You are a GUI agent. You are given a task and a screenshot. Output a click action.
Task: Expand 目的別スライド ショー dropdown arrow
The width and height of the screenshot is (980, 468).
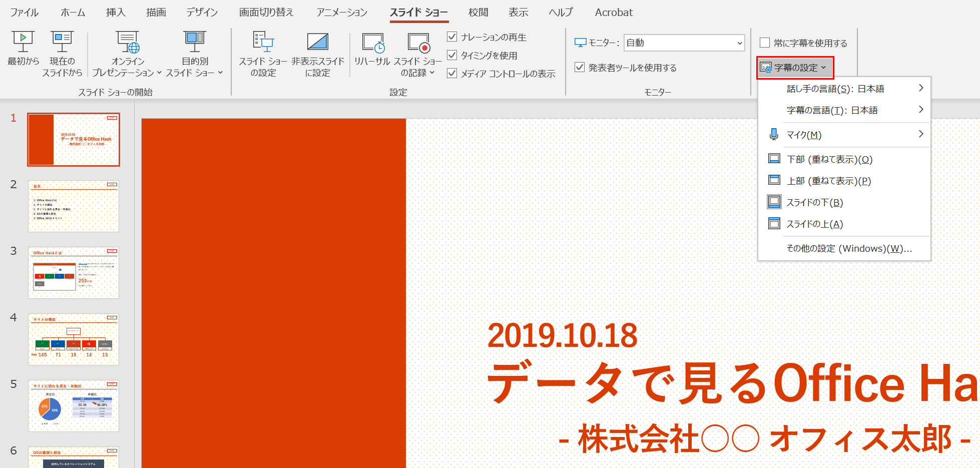pos(220,73)
